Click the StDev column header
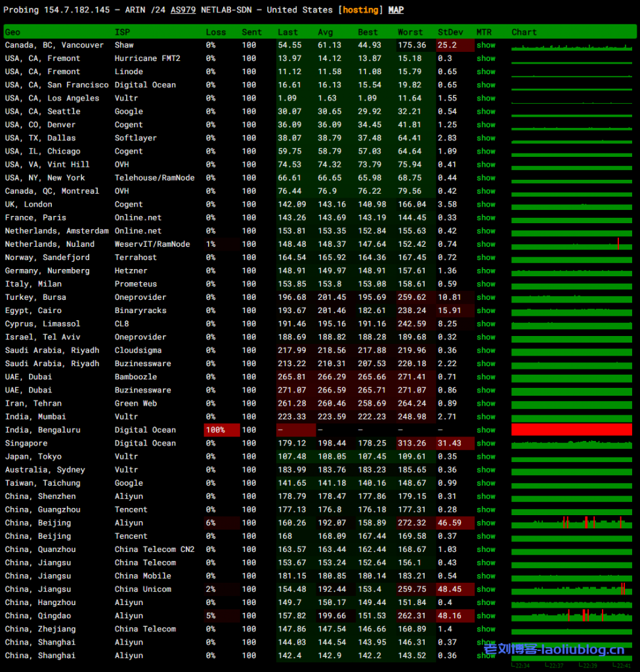 [450, 32]
